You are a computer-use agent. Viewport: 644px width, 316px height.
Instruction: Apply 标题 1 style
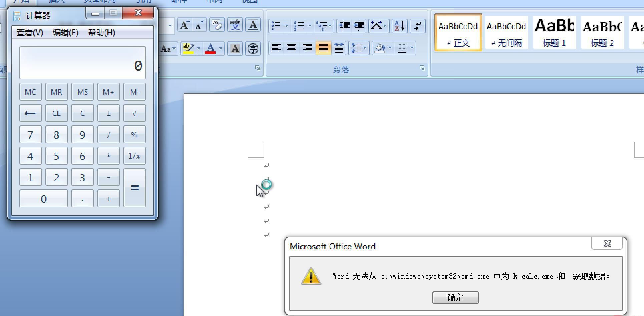pos(554,32)
